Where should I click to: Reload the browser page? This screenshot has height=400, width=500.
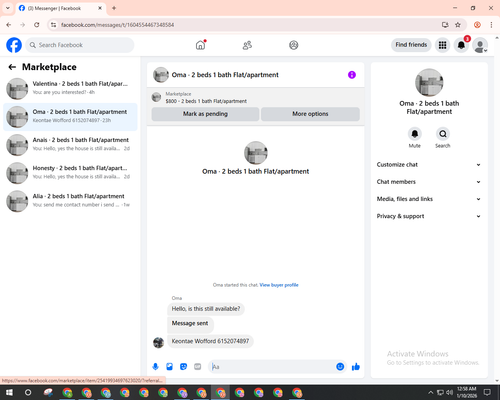pos(37,25)
